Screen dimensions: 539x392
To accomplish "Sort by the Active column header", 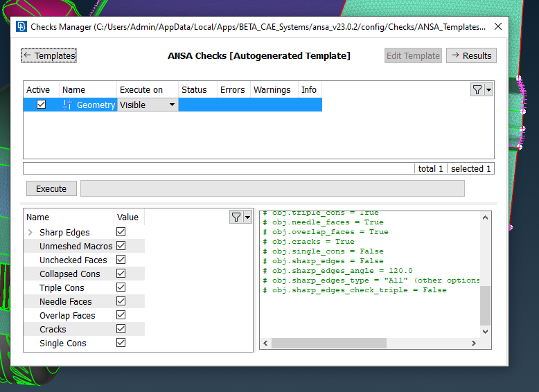I will (42, 89).
